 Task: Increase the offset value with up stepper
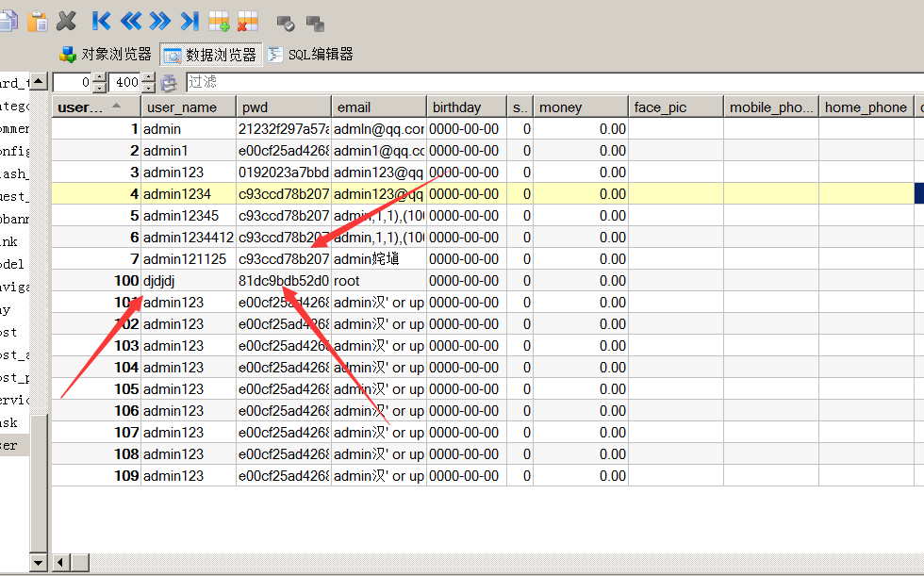(x=100, y=77)
